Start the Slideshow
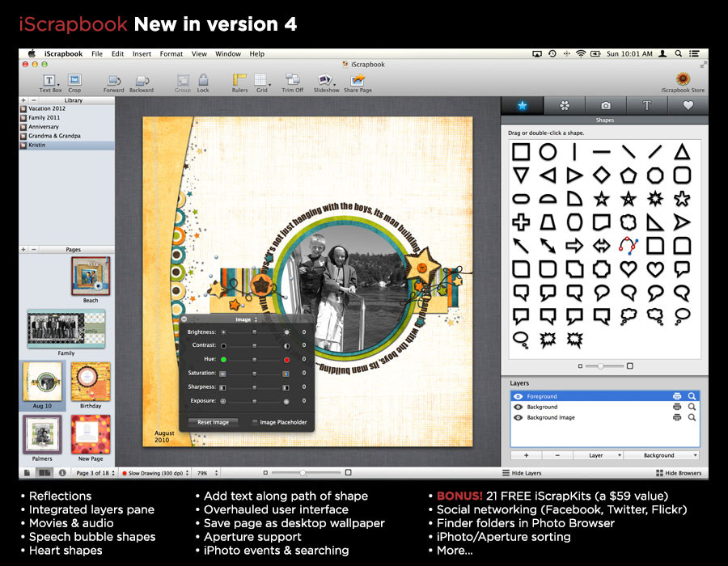Screen dimensions: 728x566 tap(326, 83)
